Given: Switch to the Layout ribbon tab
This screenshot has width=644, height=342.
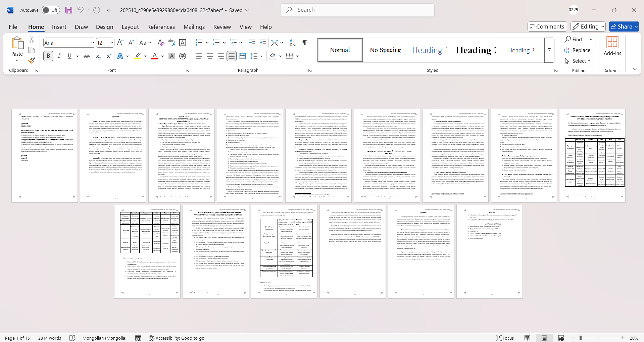Looking at the screenshot, I should [130, 27].
